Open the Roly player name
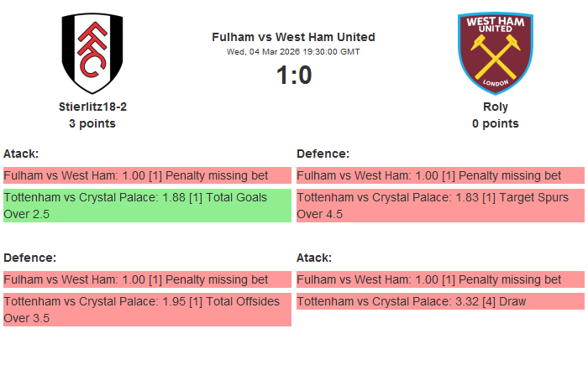This screenshot has width=588, height=386. tap(495, 107)
